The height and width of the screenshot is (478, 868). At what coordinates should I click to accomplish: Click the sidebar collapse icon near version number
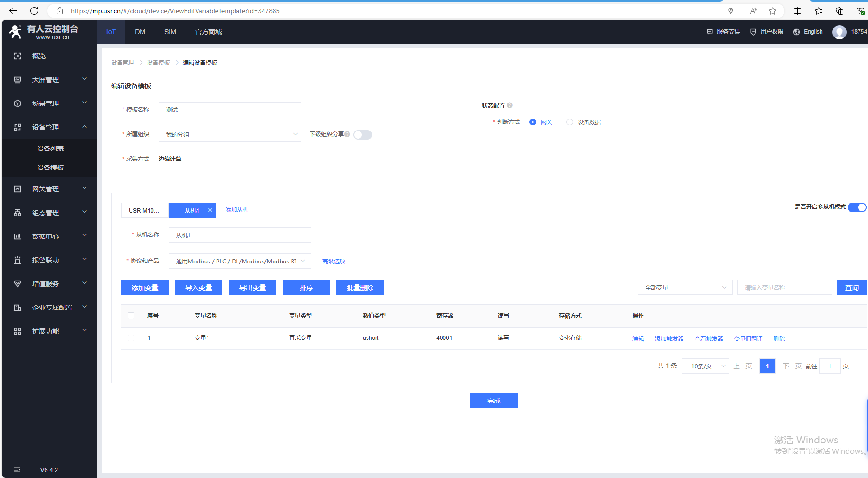pos(17,470)
